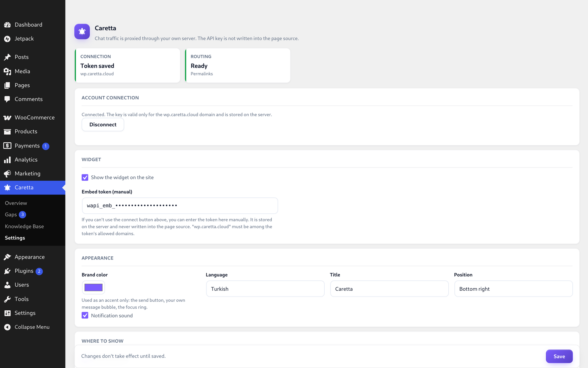Open the Analytics menu link
The width and height of the screenshot is (588, 368).
pos(32,160)
